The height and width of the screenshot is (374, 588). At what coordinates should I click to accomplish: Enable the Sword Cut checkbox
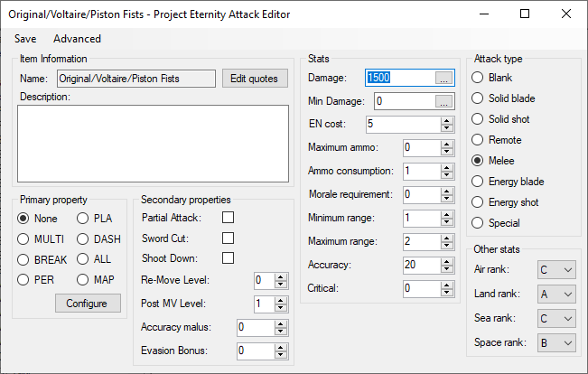228,238
